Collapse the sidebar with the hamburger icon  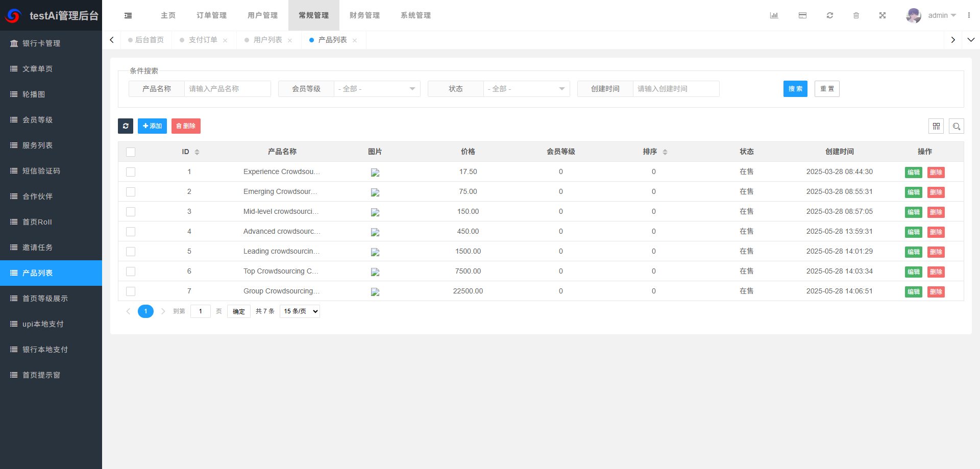click(128, 15)
